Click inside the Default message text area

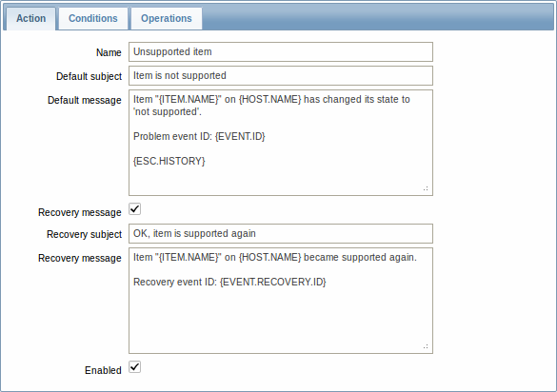(281, 143)
